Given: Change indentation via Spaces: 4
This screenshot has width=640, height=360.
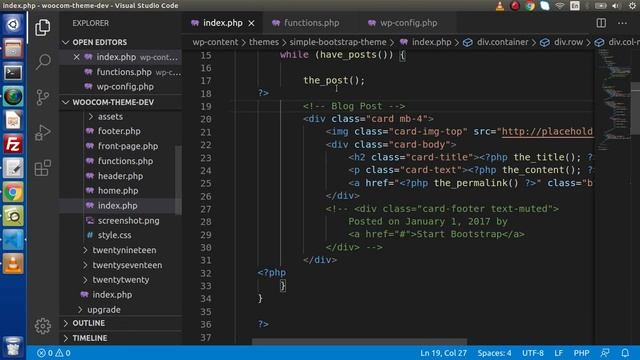Looking at the screenshot, I should 494,353.
